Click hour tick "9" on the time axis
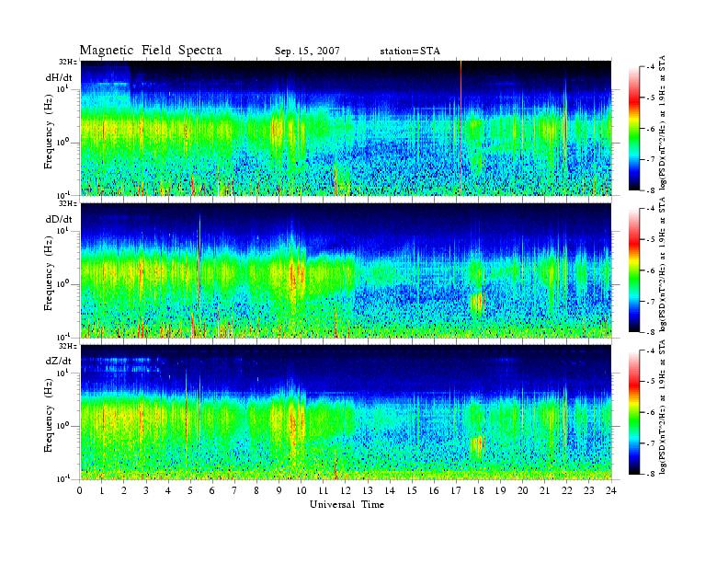The image size is (728, 563). 279,491
